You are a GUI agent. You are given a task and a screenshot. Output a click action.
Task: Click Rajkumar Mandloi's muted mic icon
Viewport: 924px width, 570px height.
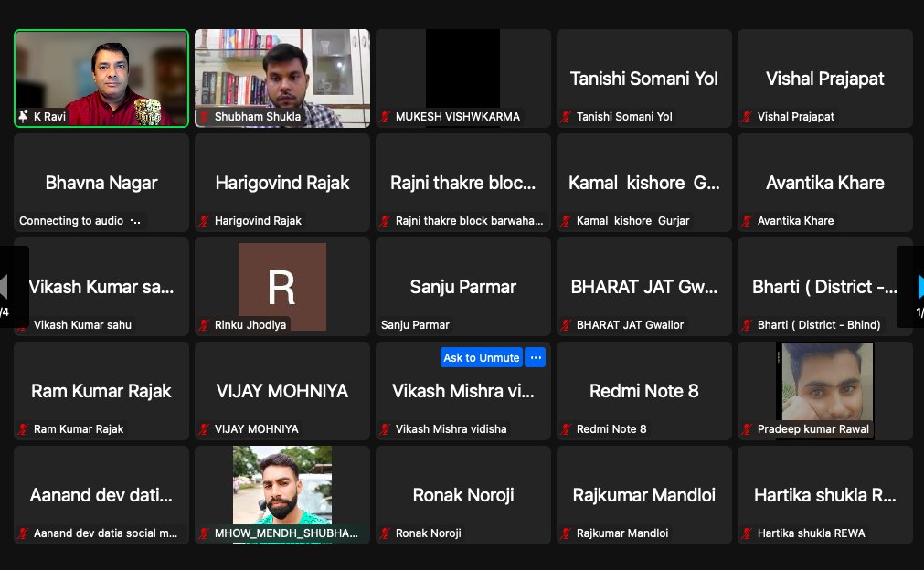tap(566, 533)
